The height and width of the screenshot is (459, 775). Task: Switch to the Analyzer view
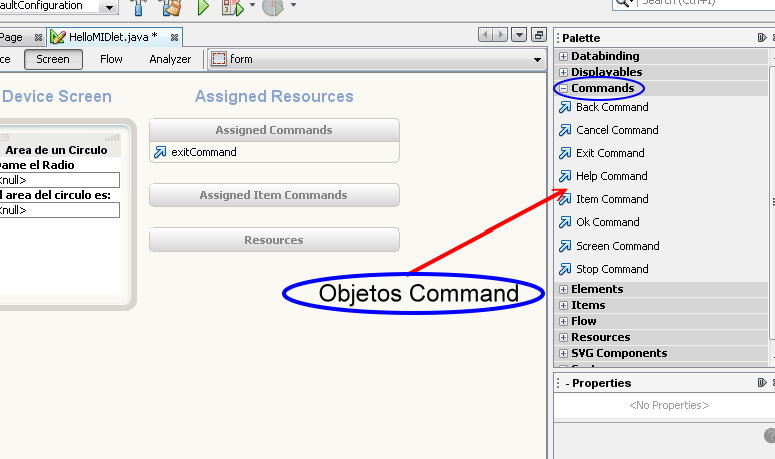[x=170, y=59]
